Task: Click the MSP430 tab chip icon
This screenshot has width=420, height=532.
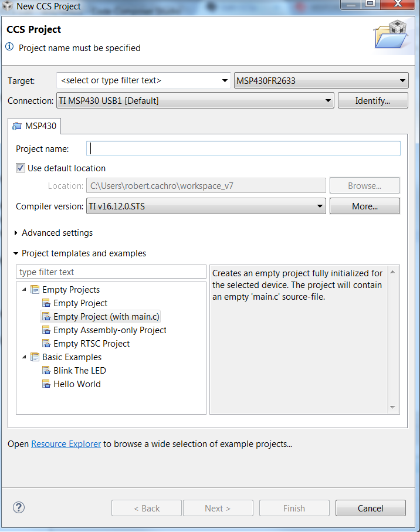Action: click(x=17, y=126)
